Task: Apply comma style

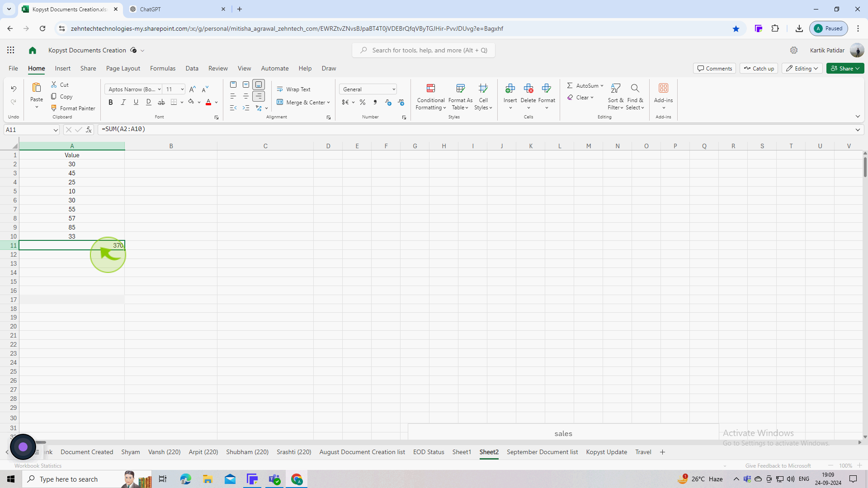Action: point(375,103)
